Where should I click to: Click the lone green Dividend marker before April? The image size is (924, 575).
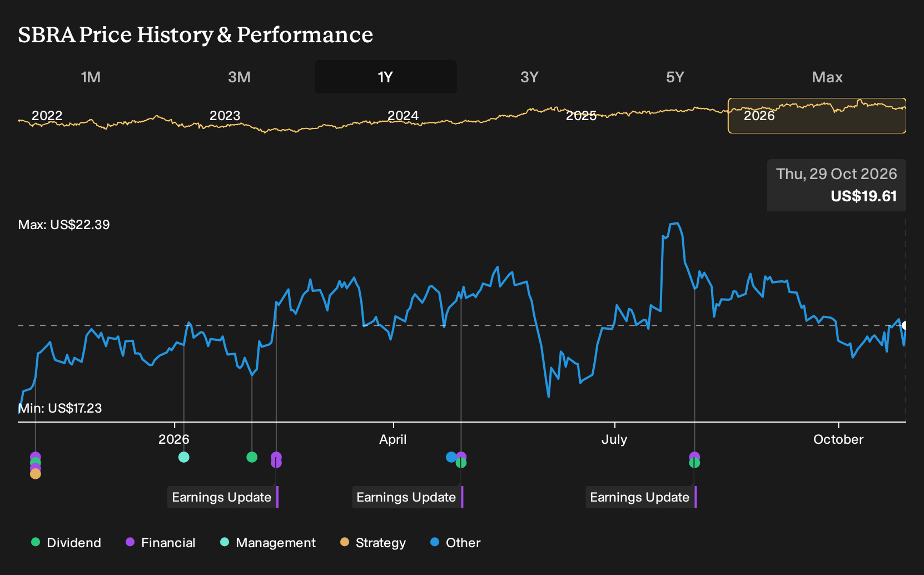point(252,457)
